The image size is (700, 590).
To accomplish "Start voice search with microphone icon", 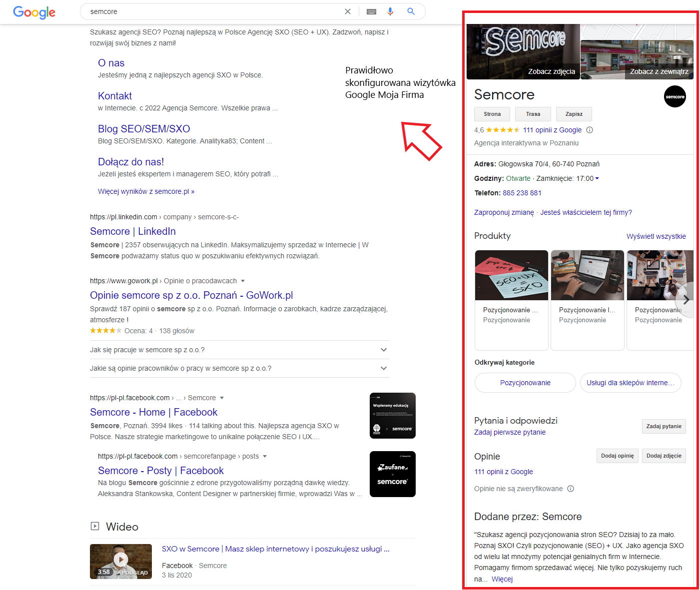I will click(390, 11).
